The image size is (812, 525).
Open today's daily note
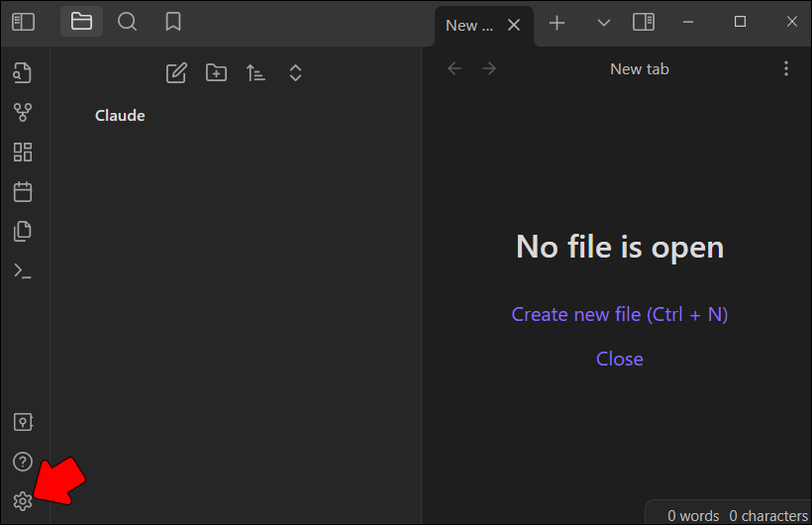[x=23, y=191]
